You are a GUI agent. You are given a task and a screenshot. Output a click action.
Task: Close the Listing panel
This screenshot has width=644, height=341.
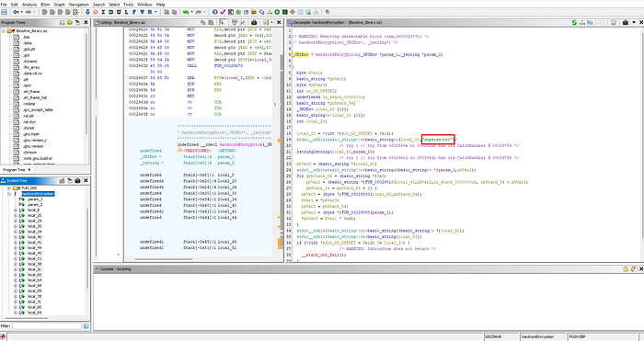(279, 22)
